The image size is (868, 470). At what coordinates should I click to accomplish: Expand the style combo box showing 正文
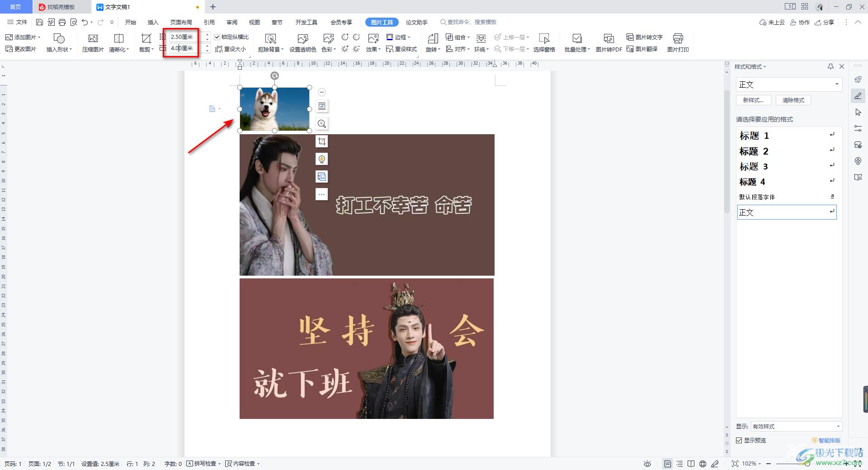coord(837,85)
